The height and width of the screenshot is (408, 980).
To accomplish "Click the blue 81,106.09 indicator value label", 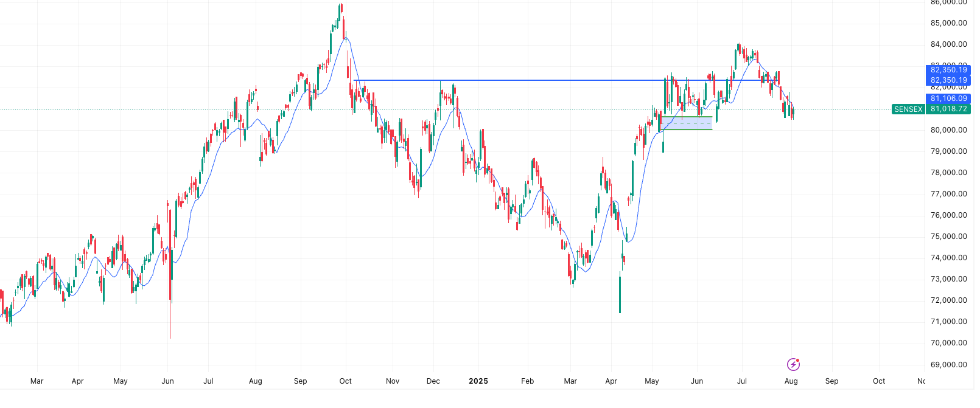I will click(x=948, y=99).
